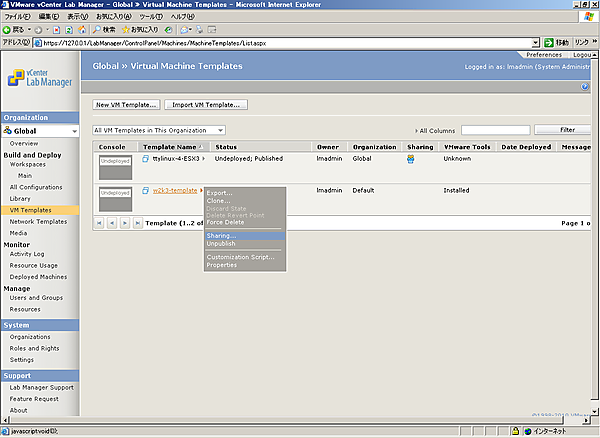Click the filter text input field
600x438 pixels.
pos(495,130)
